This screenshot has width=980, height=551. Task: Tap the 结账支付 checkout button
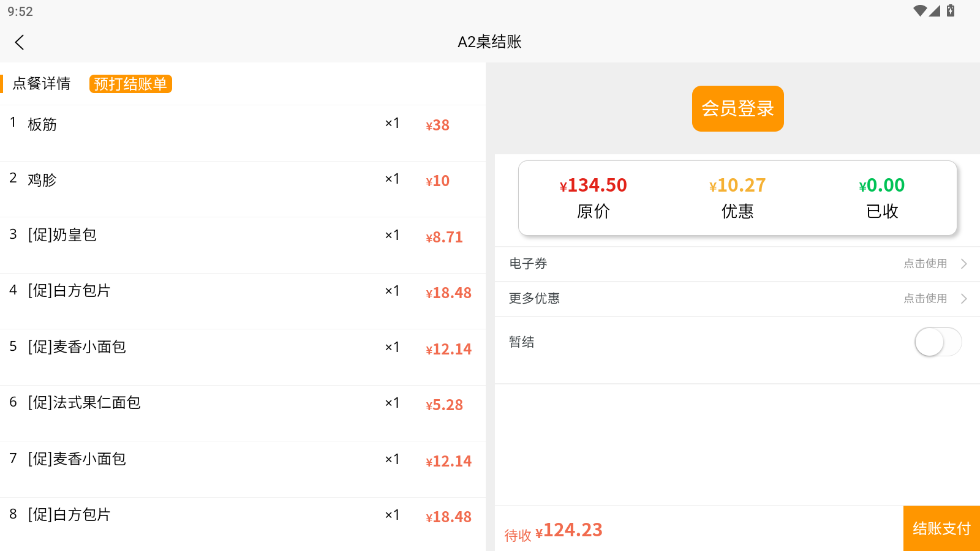[x=941, y=528]
